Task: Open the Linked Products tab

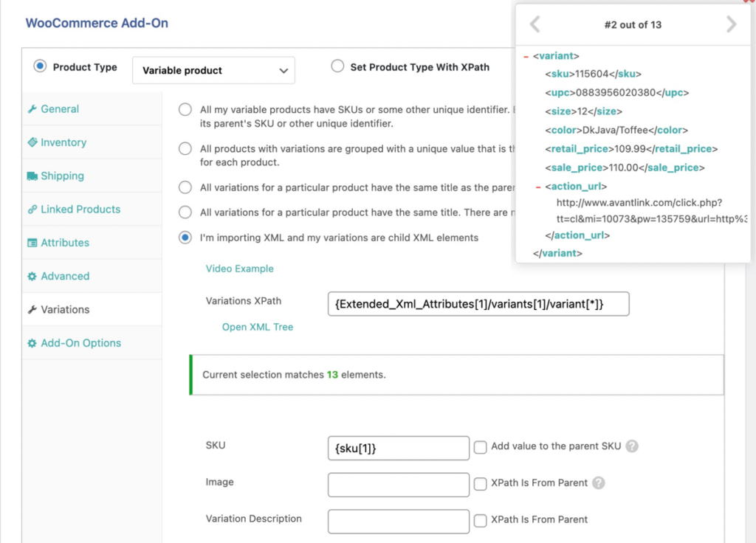Action: (x=92, y=209)
